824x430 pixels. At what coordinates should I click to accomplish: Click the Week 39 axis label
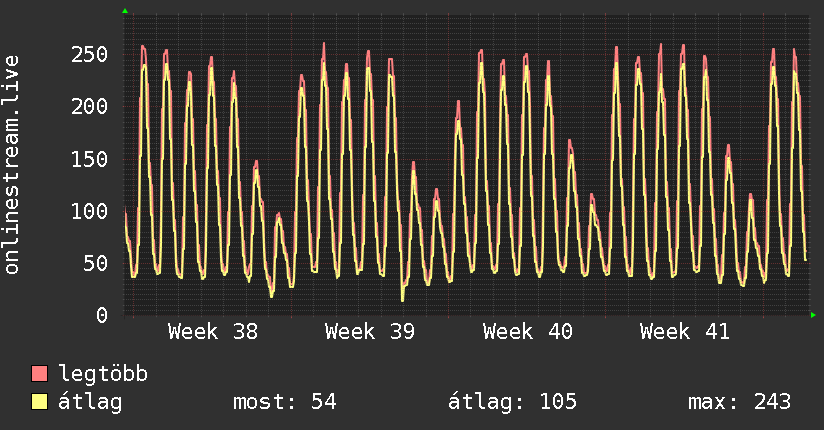370,332
